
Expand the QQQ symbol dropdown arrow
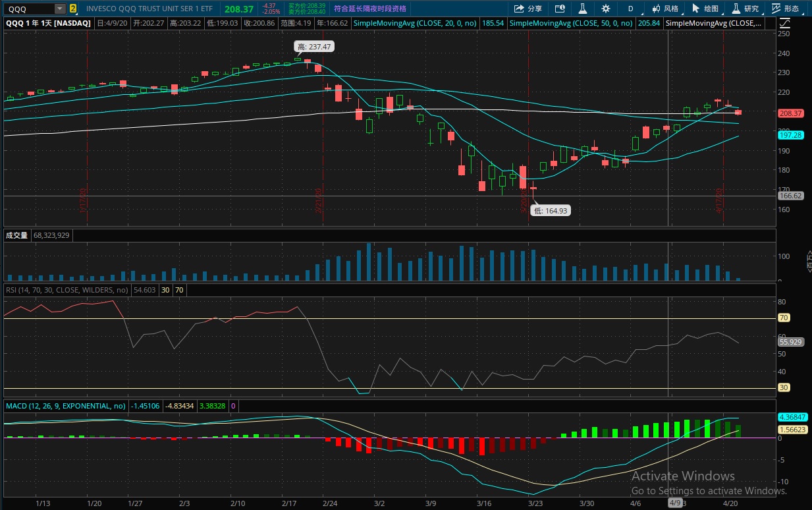(60, 9)
